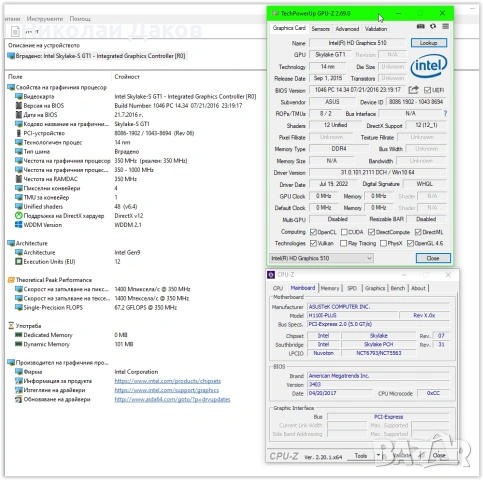The width and height of the screenshot is (483, 480).
Task: Switch to the Memory tab in CPU-Z
Action: click(x=330, y=288)
